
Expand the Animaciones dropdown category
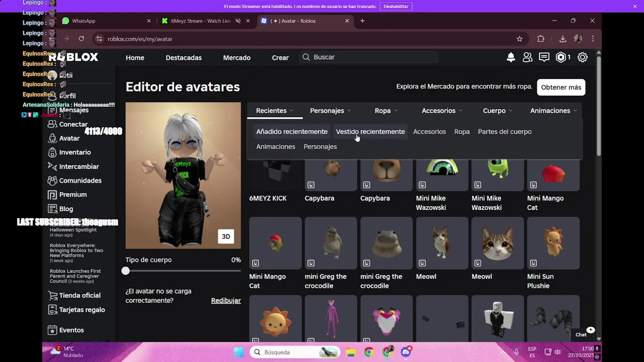(x=554, y=111)
